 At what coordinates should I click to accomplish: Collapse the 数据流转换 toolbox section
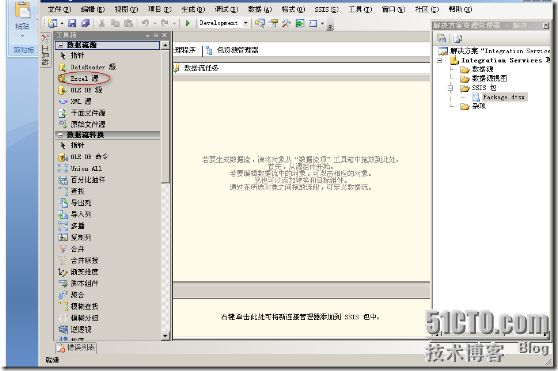[x=60, y=135]
